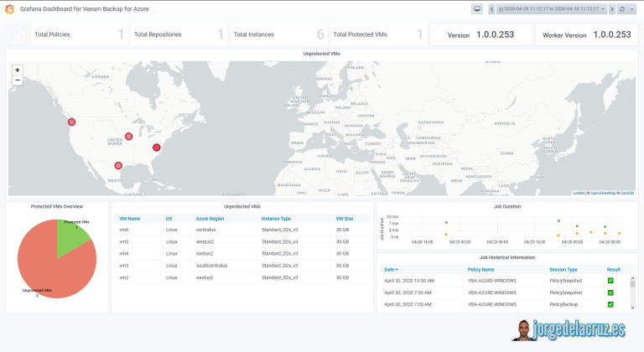
Task: Click the cloud icon beside Total Policies
Action: [17, 34]
